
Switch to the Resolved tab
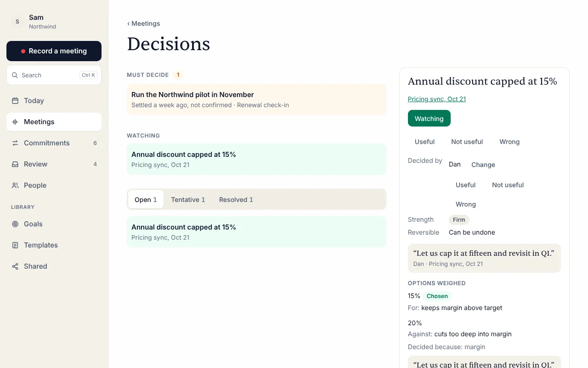click(x=236, y=200)
